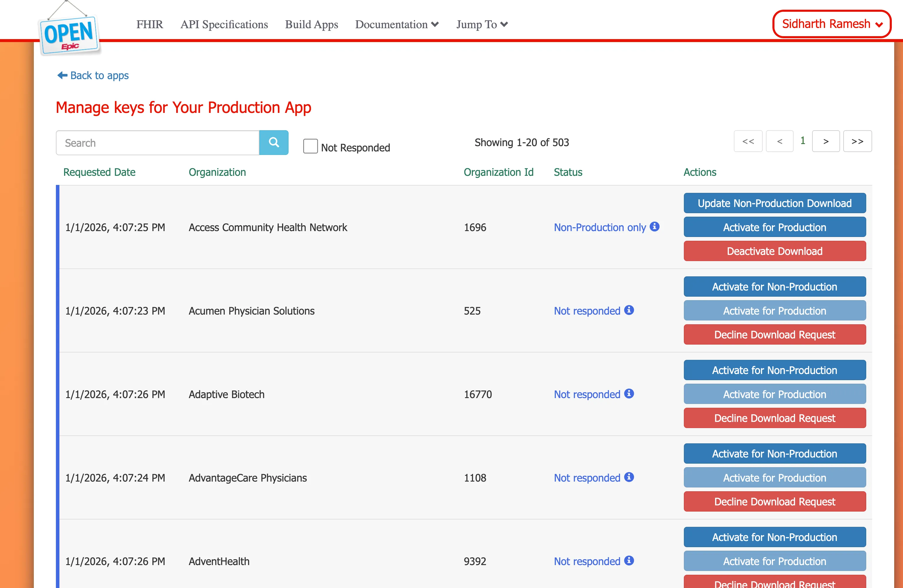Click info icon in Acumen Physician Solutions row
This screenshot has height=588, width=903.
629,310
